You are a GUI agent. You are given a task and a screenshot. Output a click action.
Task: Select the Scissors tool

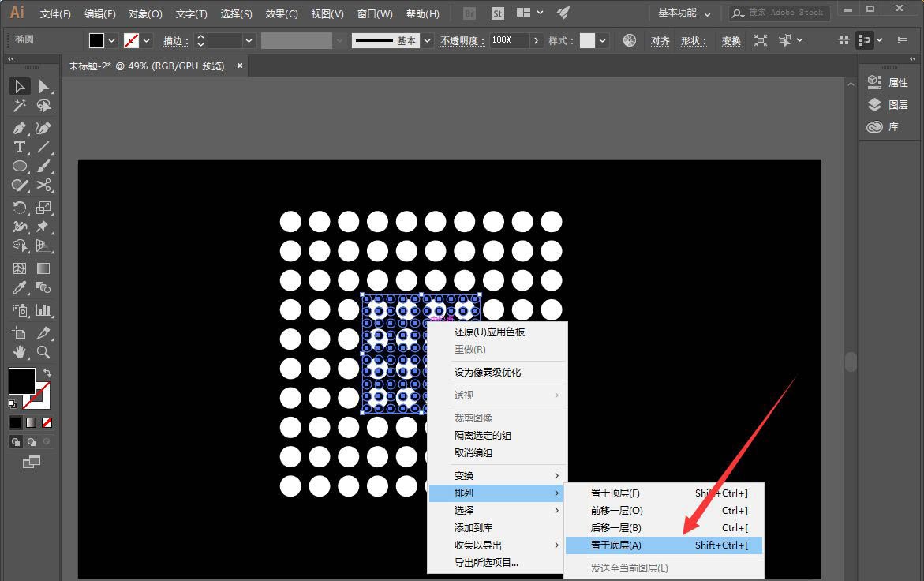(44, 183)
